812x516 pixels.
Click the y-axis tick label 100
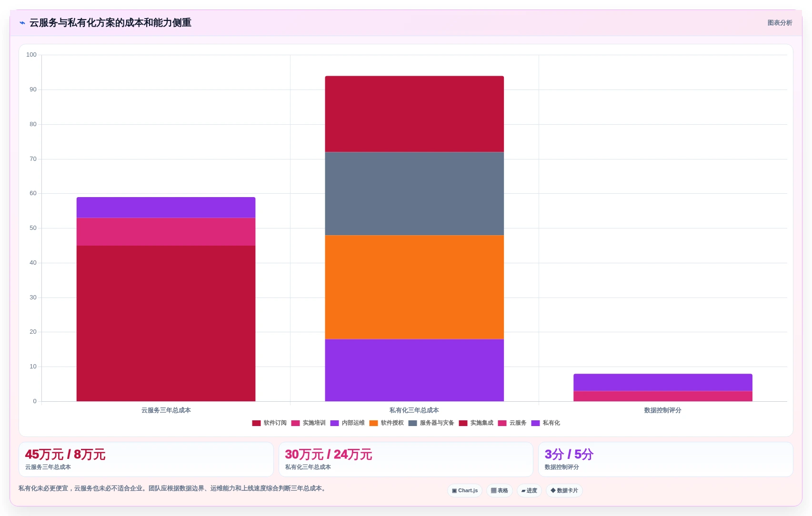(31, 55)
